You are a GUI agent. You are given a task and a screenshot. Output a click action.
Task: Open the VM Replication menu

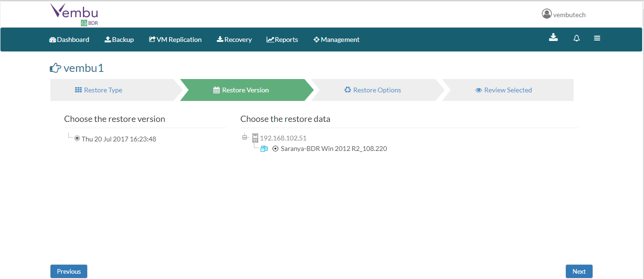(175, 40)
